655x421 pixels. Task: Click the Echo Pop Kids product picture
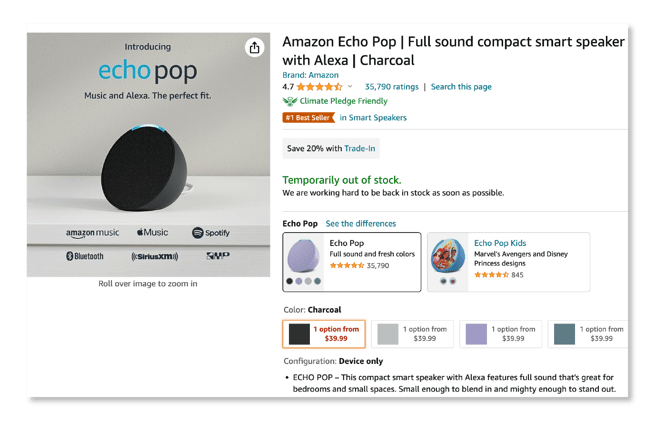pyautogui.click(x=448, y=258)
